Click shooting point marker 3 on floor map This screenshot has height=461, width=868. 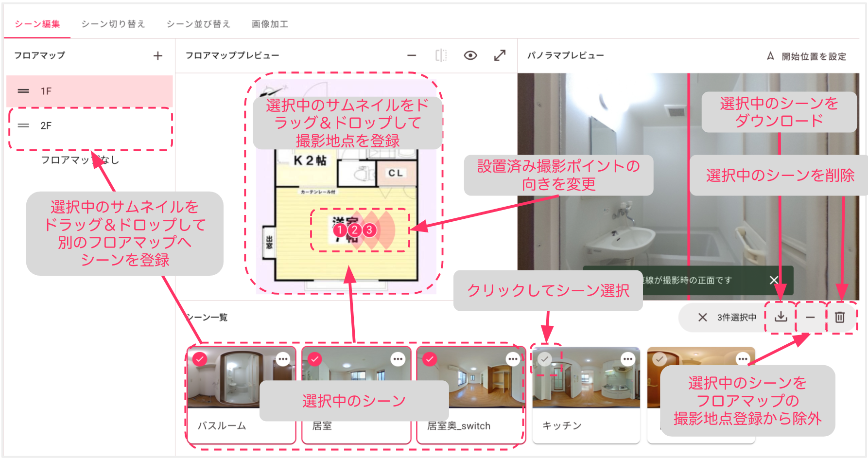pyautogui.click(x=369, y=230)
